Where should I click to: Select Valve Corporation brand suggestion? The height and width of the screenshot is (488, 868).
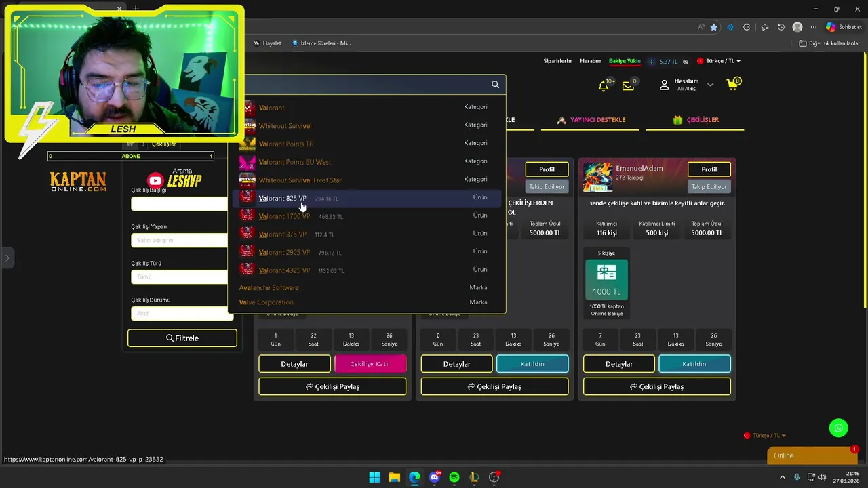[x=367, y=302]
